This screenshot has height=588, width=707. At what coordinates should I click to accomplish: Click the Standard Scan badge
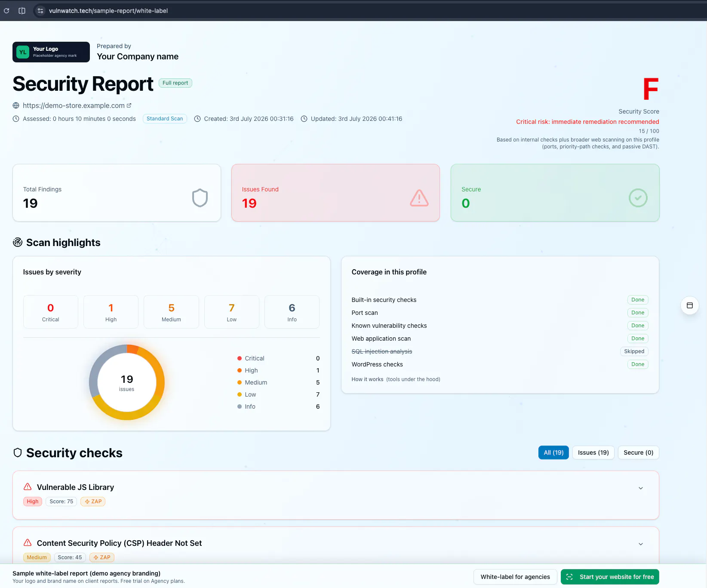tap(165, 119)
